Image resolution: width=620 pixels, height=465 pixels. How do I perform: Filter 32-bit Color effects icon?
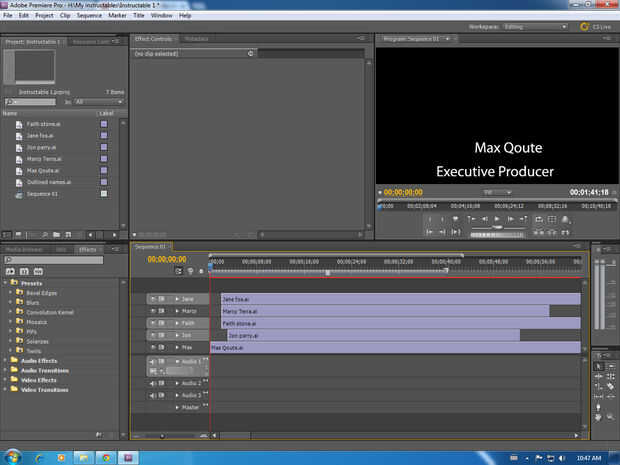[x=24, y=271]
